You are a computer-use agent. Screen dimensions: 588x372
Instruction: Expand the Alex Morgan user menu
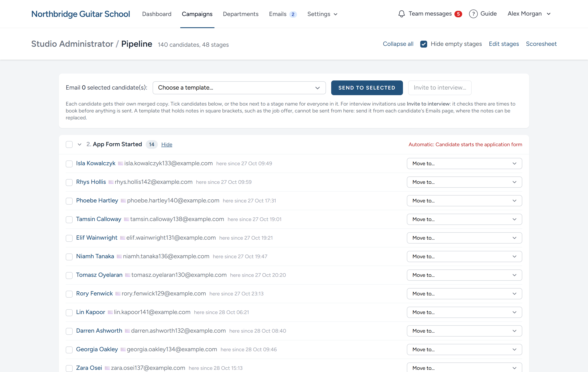pos(529,14)
